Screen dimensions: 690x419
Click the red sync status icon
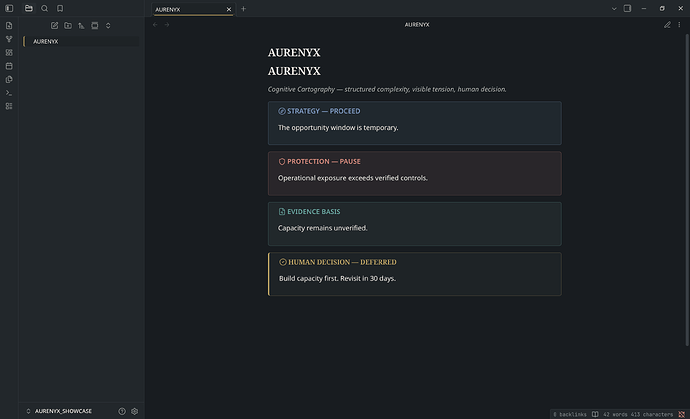pos(682,414)
